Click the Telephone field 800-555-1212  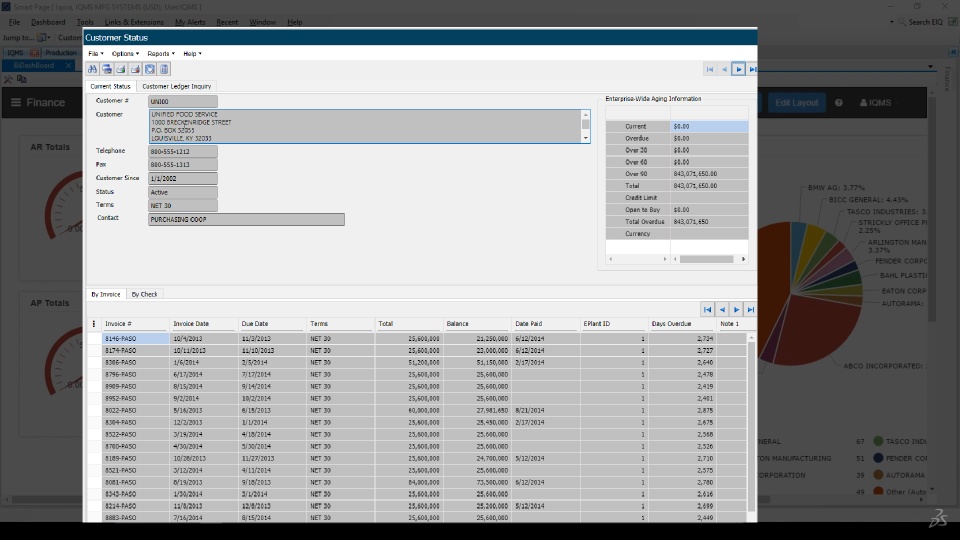click(182, 151)
